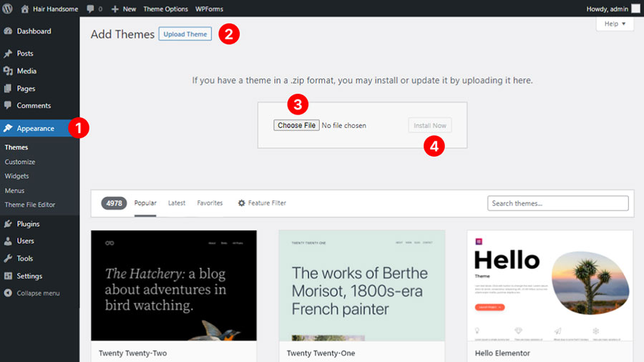Click the Settings sliders icon
Screen dimensions: 644x362
8,276
